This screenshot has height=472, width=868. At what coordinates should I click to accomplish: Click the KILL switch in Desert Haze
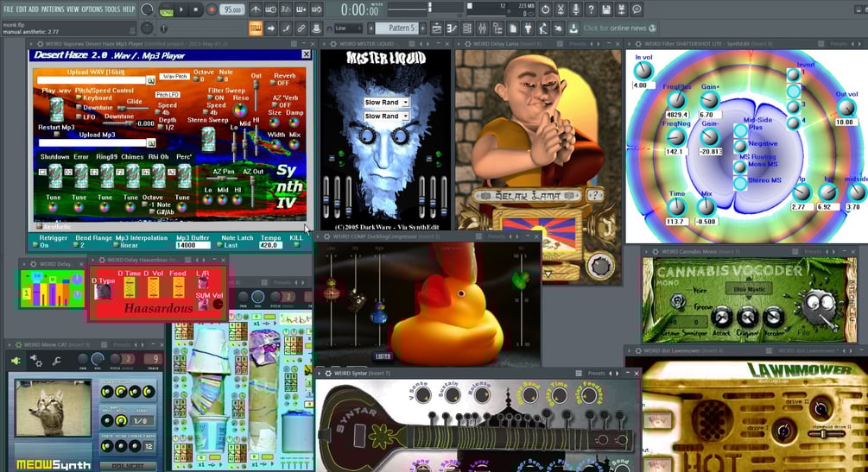click(296, 244)
